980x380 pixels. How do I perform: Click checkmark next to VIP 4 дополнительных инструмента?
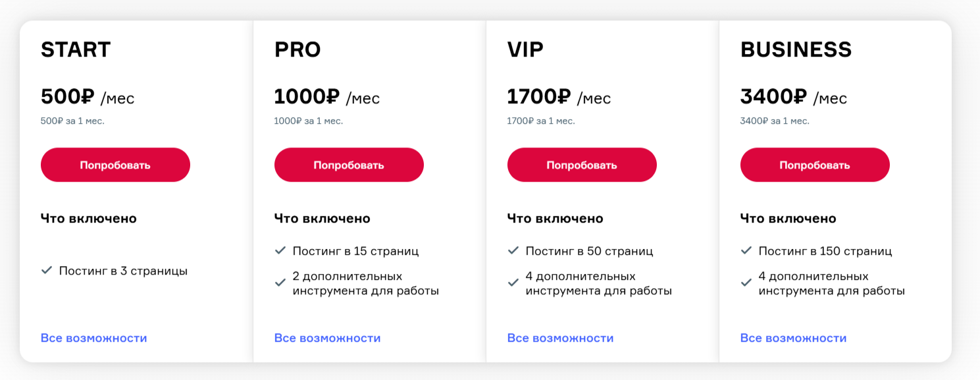pos(513,283)
